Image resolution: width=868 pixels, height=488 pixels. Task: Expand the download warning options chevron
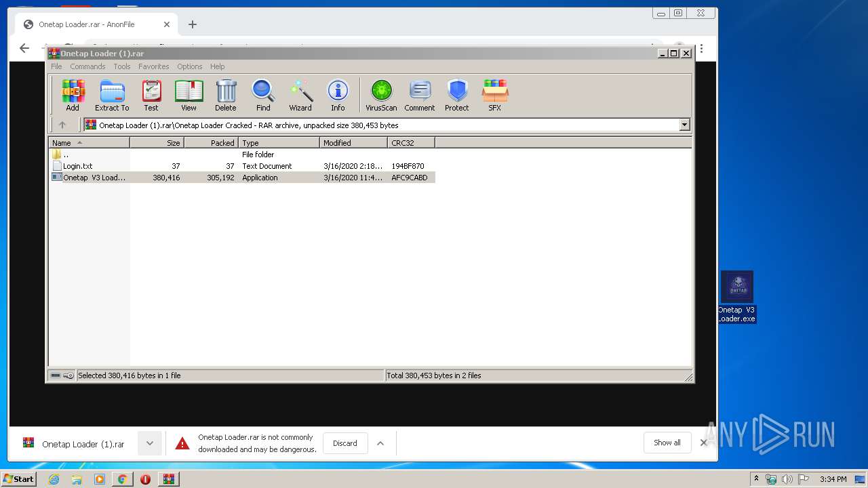[380, 443]
